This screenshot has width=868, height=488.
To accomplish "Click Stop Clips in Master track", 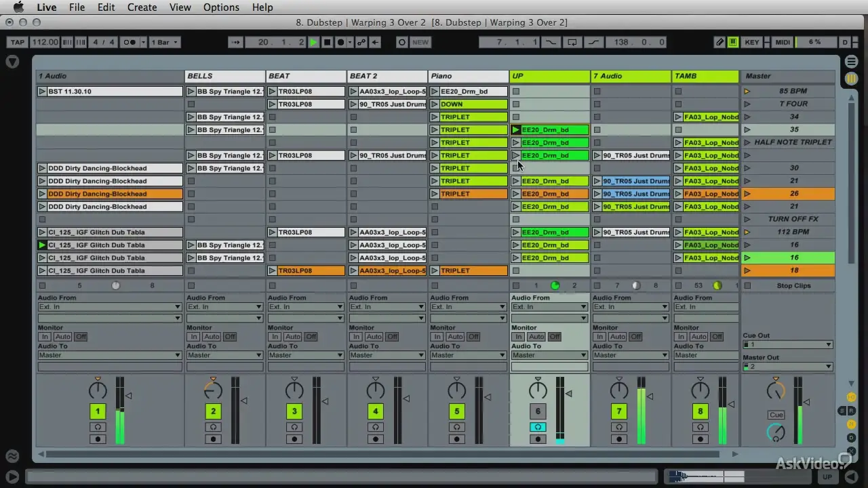I will 793,285.
